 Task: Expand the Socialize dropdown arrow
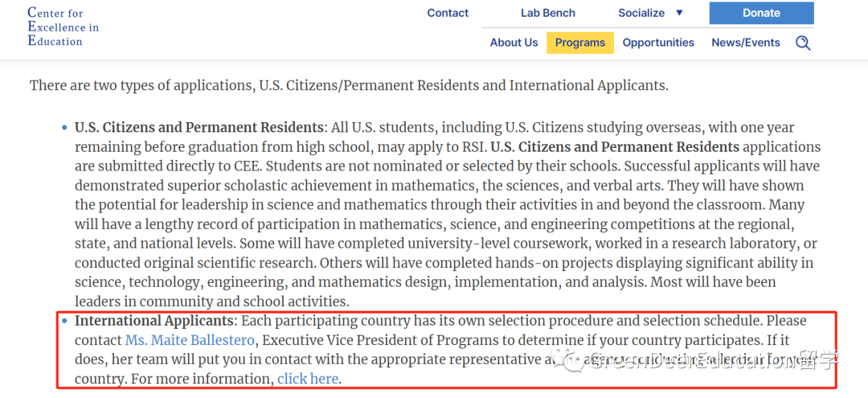tap(679, 13)
